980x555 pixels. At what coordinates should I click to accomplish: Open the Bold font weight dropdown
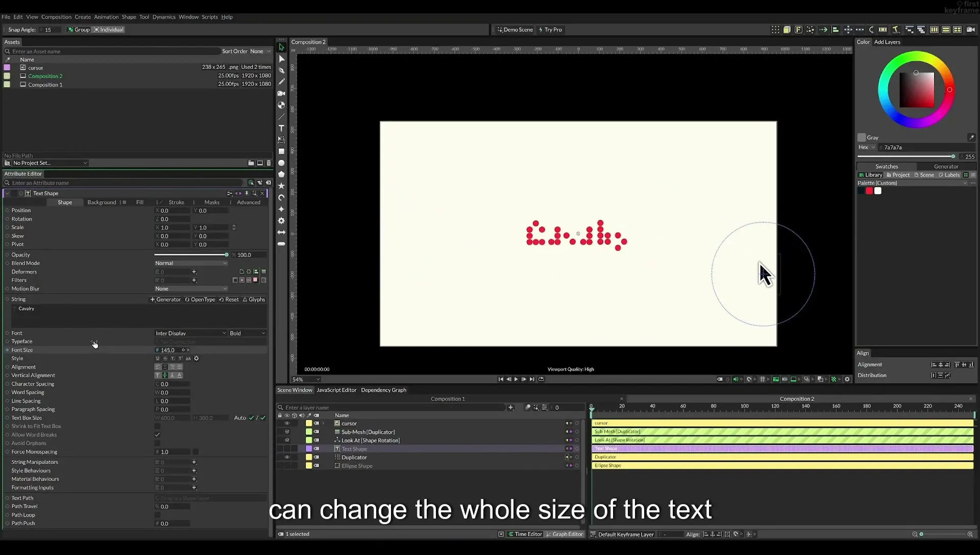coord(248,333)
